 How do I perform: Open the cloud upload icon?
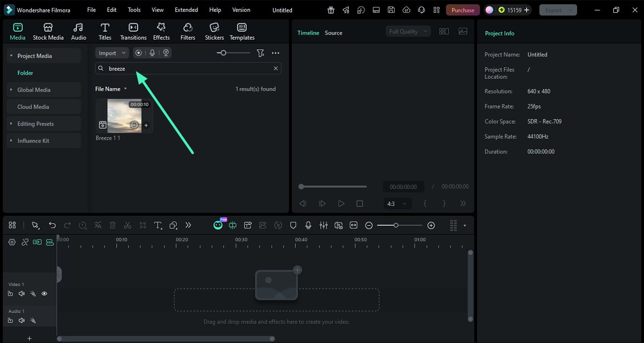[x=406, y=10]
